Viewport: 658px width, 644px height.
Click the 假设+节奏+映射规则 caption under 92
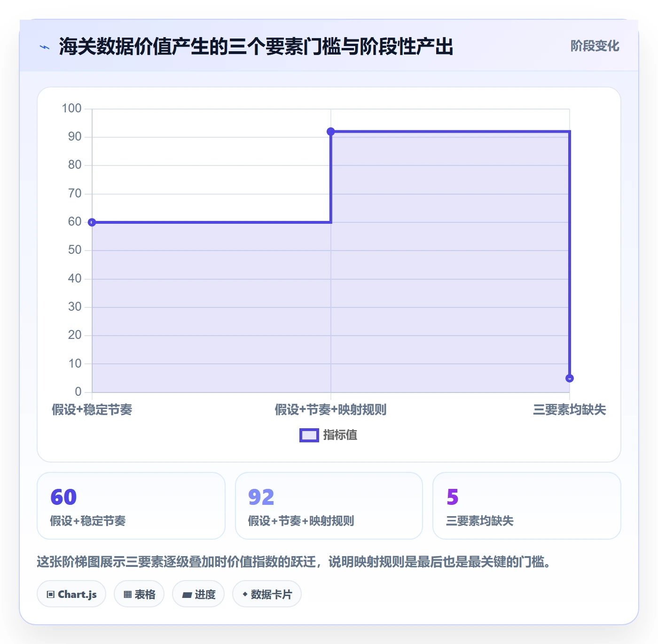click(x=301, y=521)
